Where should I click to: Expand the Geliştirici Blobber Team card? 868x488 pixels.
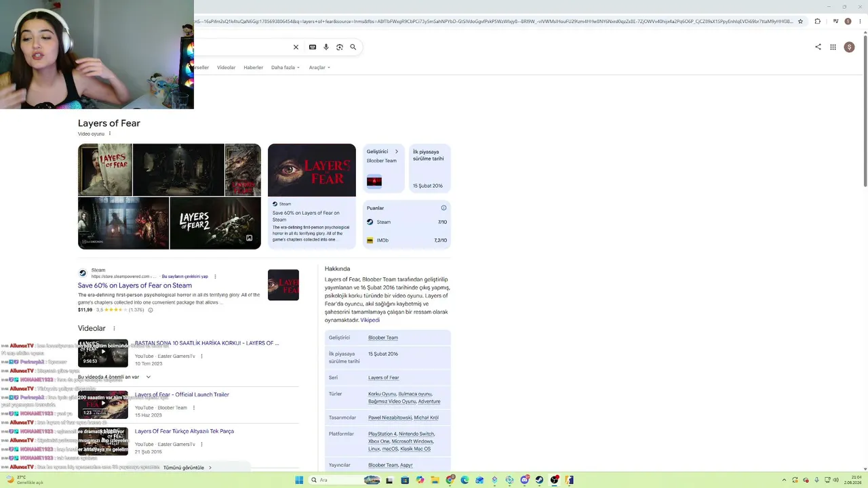(x=383, y=168)
